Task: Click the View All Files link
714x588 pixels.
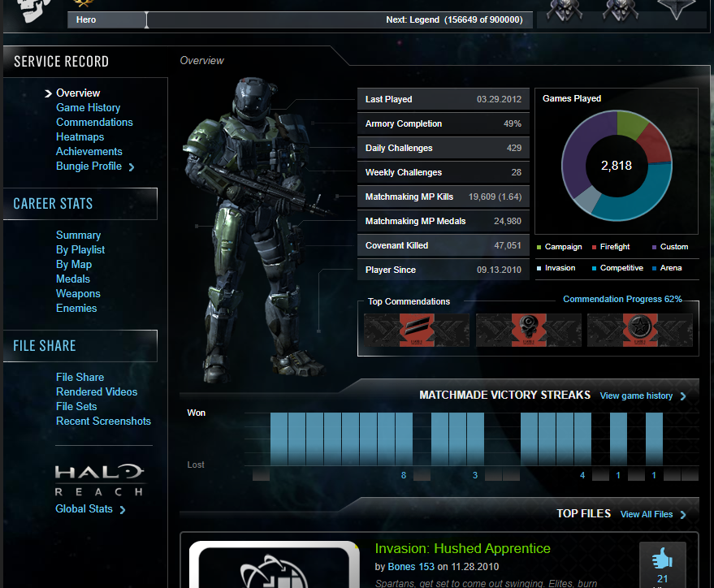Action: 646,514
